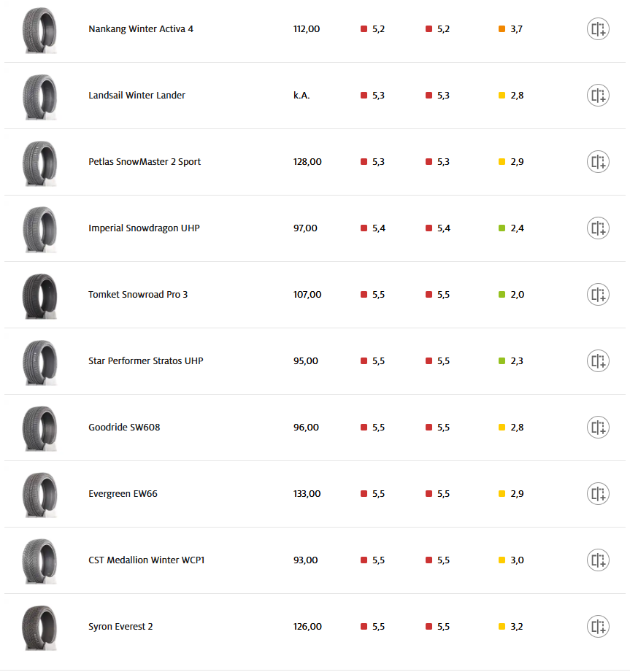Click compare icon for Syron Everest 2
The height and width of the screenshot is (672, 630).
click(598, 627)
